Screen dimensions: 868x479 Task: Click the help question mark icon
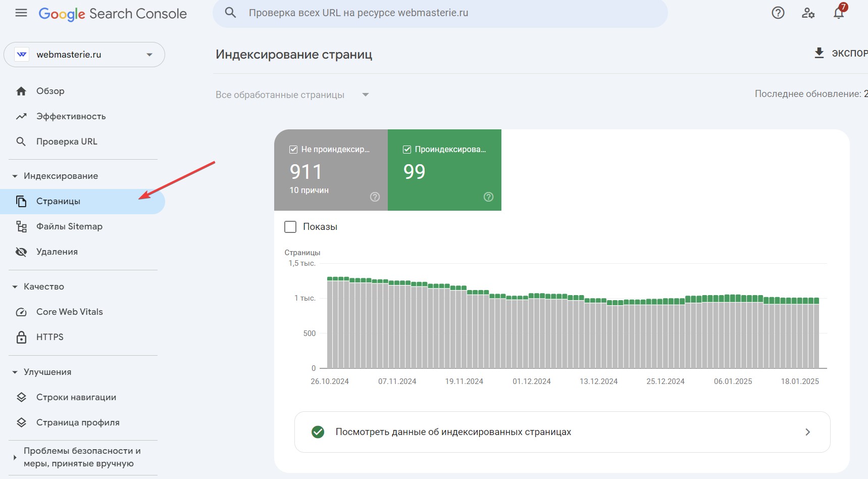click(x=778, y=13)
